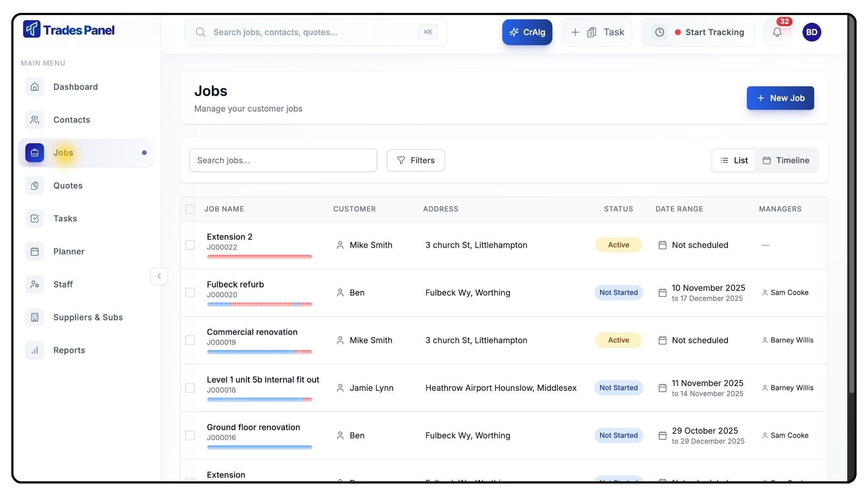
Task: Open Active status of Commercial renovation
Action: tap(618, 340)
